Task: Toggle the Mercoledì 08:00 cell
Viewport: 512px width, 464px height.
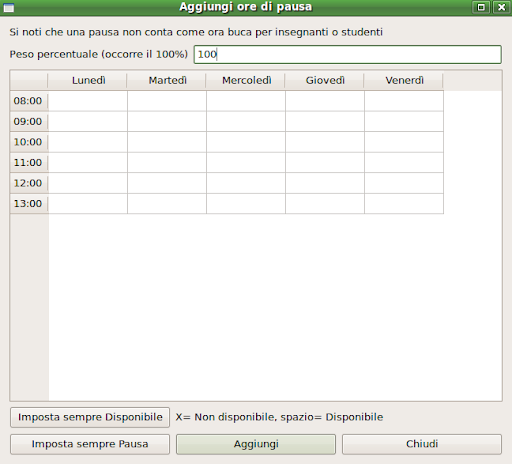Action: (246, 101)
